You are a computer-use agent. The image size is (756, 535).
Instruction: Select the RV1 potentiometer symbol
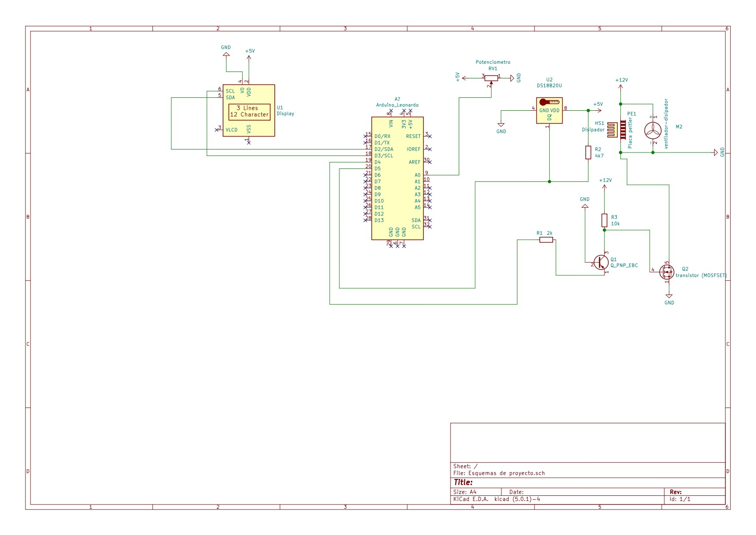(x=491, y=78)
